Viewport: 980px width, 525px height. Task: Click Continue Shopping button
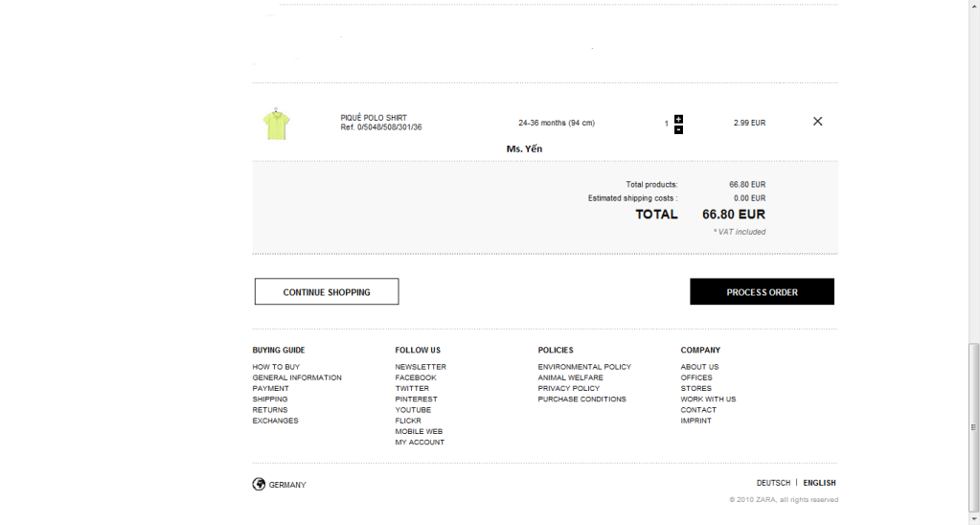pyautogui.click(x=326, y=292)
